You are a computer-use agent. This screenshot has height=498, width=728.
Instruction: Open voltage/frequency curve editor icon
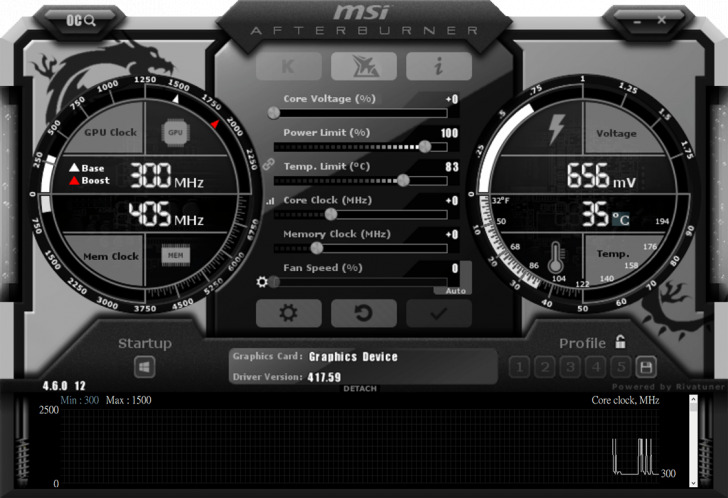click(x=269, y=201)
